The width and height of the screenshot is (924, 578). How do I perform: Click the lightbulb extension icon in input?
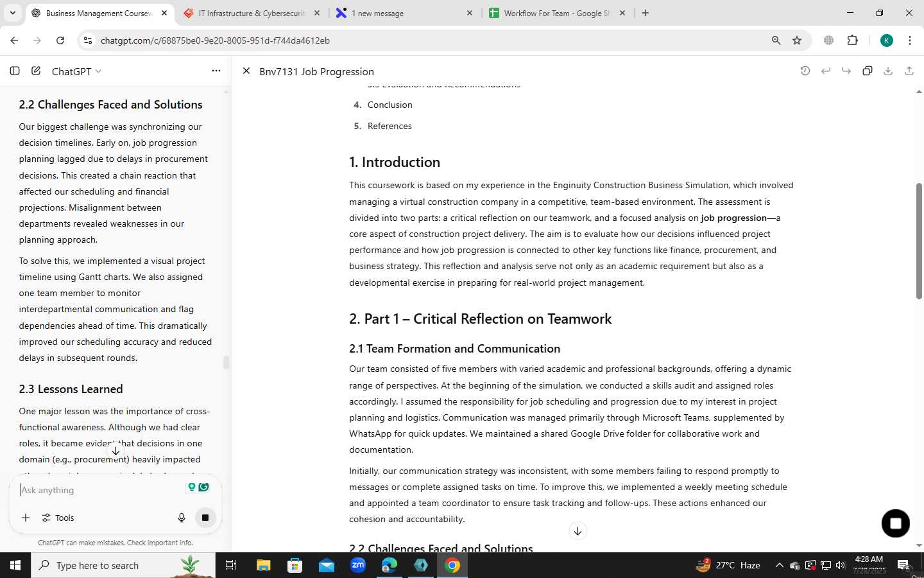tap(191, 487)
